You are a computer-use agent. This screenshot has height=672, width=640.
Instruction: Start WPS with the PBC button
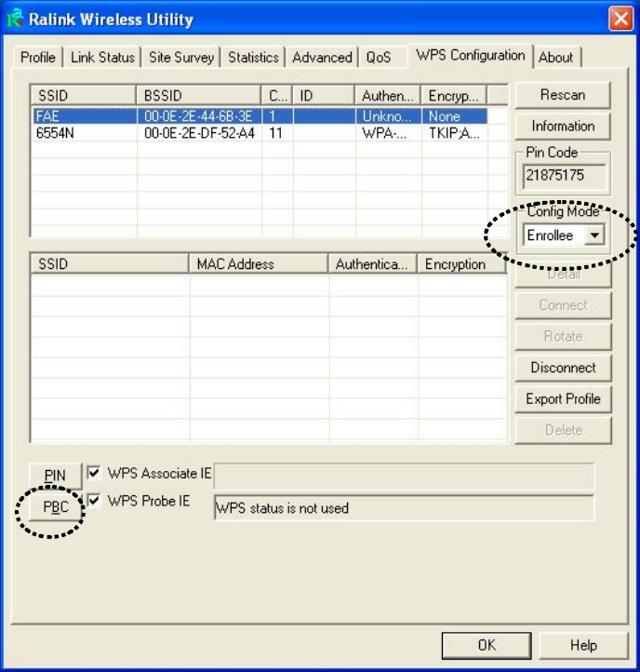pos(56,507)
